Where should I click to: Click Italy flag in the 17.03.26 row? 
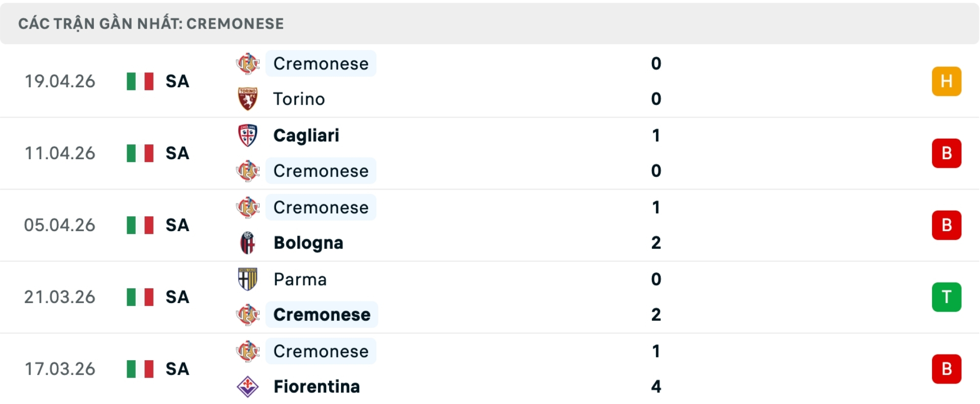coord(140,369)
